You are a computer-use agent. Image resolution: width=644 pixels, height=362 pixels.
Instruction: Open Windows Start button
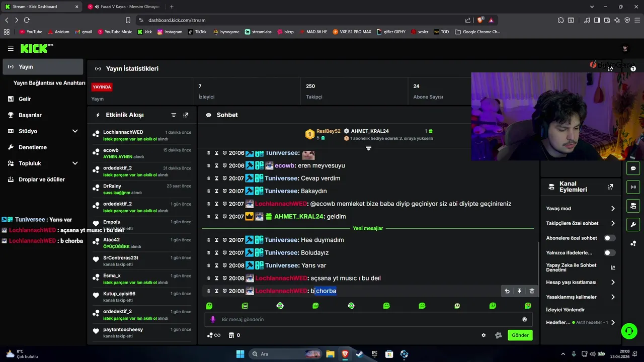coord(240,354)
